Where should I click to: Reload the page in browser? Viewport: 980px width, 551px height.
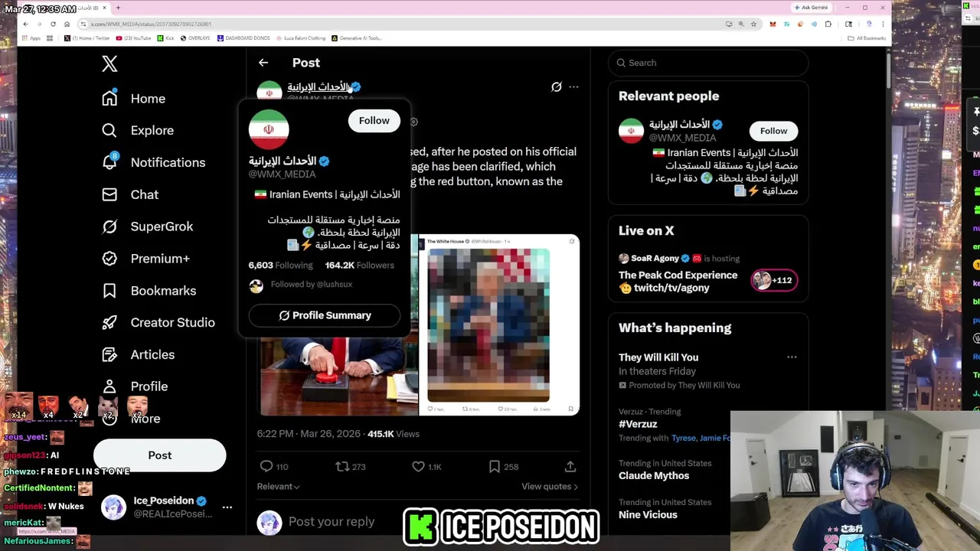coord(53,24)
